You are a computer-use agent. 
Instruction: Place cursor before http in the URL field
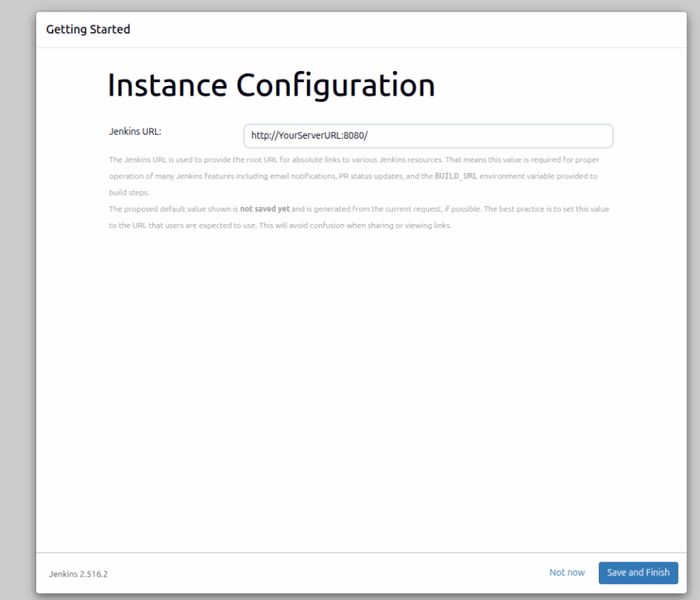click(252, 135)
